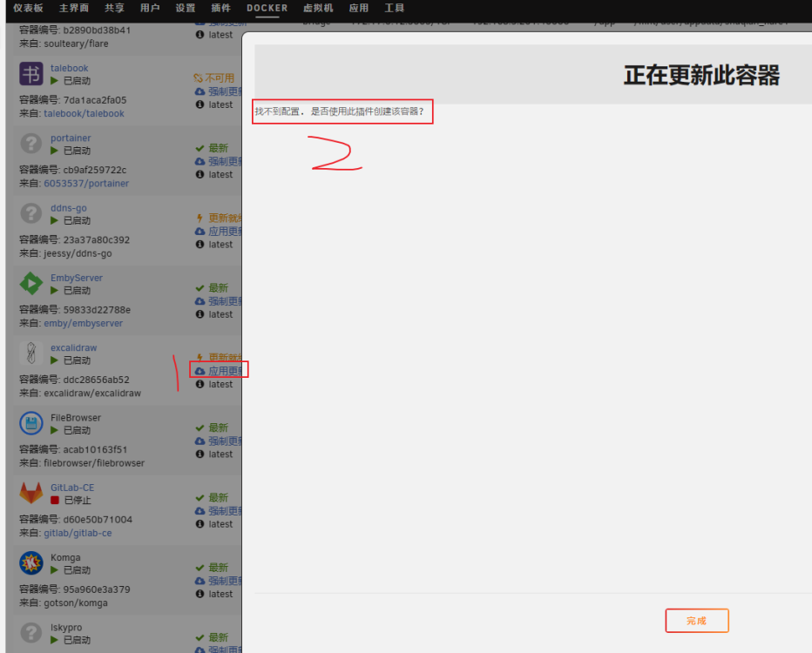Select container ID 59833d22788e text
812x653 pixels.
pos(97,309)
